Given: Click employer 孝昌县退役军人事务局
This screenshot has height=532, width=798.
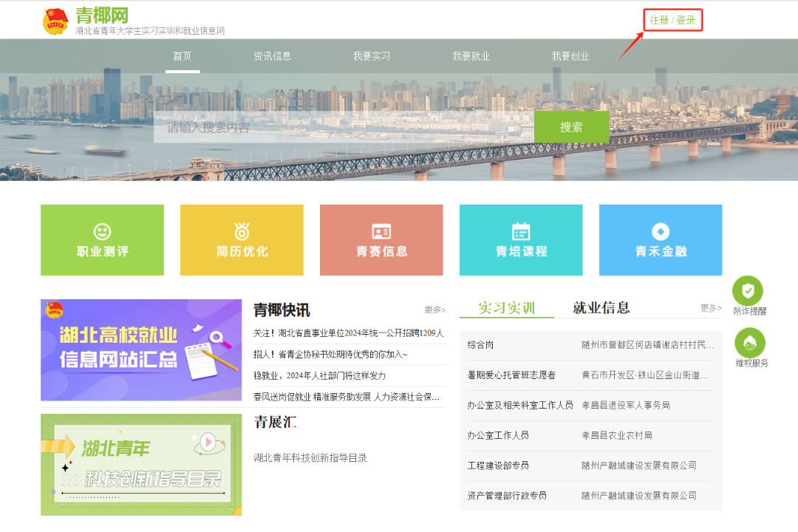Looking at the screenshot, I should point(626,405).
